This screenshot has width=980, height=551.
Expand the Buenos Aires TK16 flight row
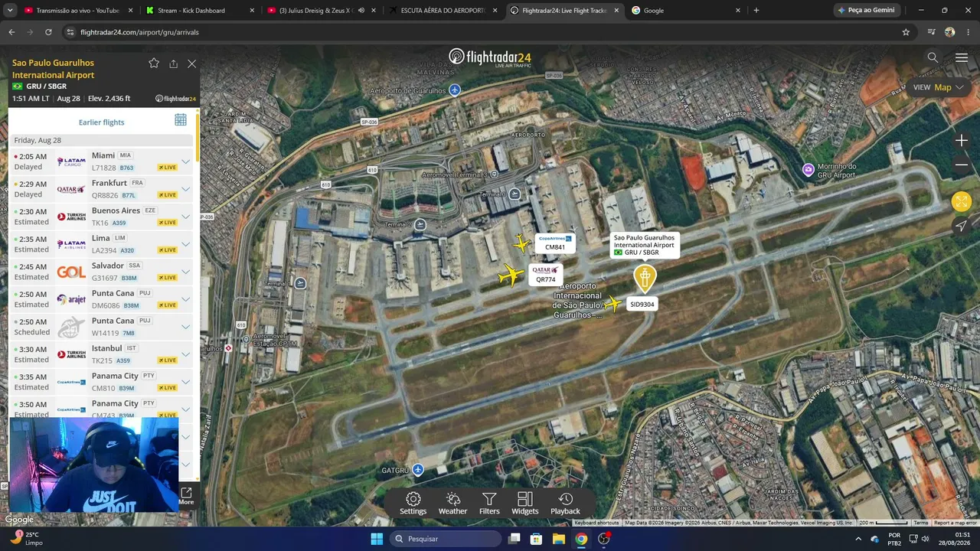tap(185, 217)
